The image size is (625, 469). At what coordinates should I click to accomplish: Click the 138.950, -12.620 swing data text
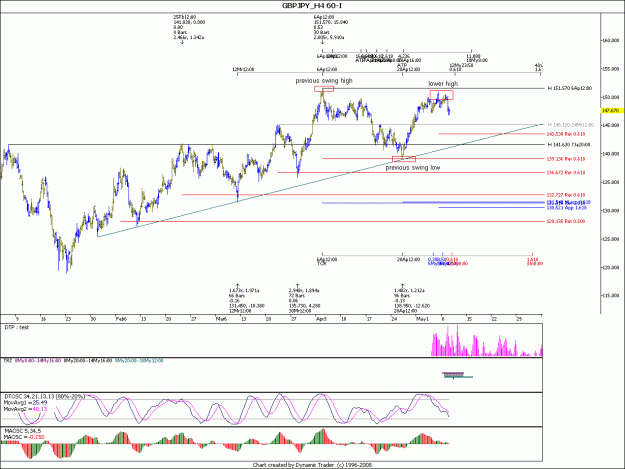pyautogui.click(x=412, y=306)
